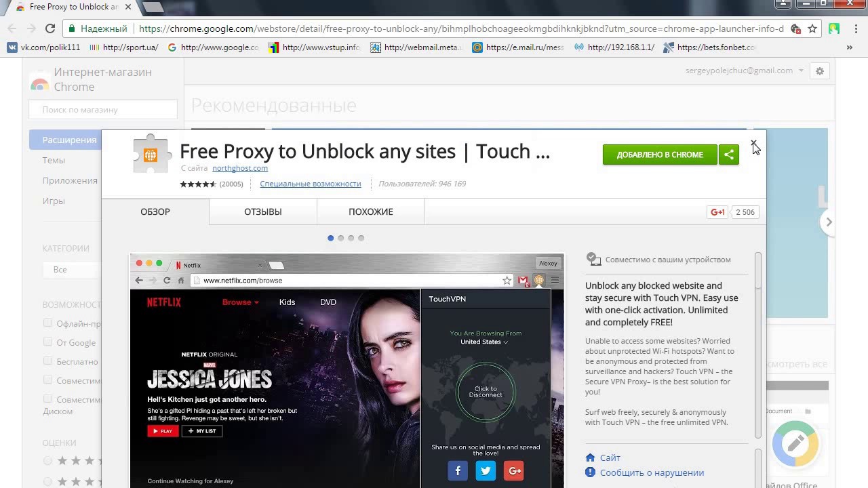Click the report abuse icon

(591, 472)
